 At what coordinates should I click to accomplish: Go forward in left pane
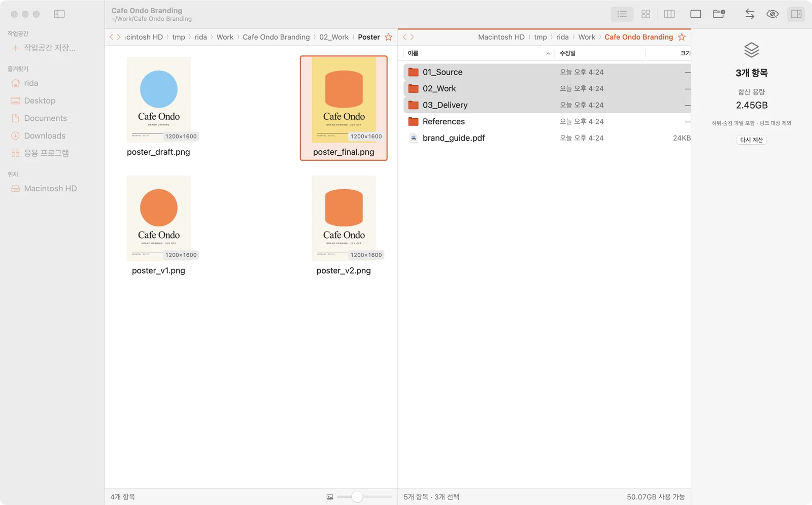click(x=119, y=37)
